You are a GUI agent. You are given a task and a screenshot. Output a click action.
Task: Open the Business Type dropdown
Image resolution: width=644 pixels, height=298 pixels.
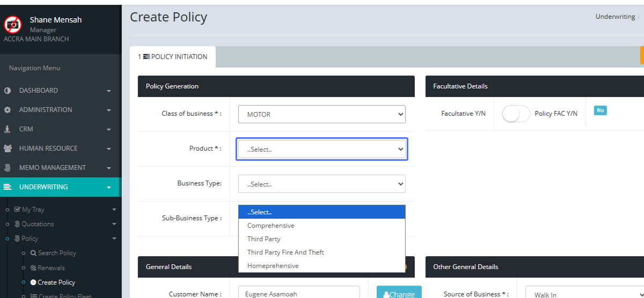[x=321, y=184]
